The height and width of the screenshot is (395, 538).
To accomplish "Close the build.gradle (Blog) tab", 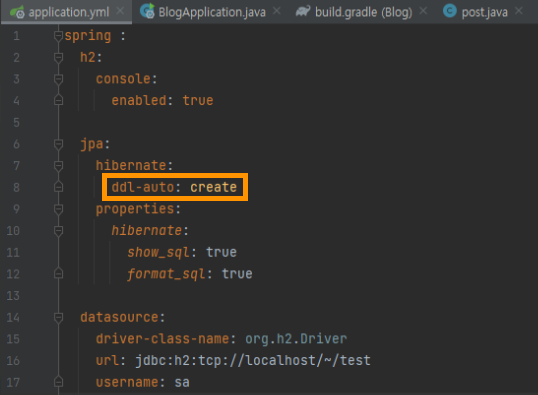I will (x=423, y=11).
